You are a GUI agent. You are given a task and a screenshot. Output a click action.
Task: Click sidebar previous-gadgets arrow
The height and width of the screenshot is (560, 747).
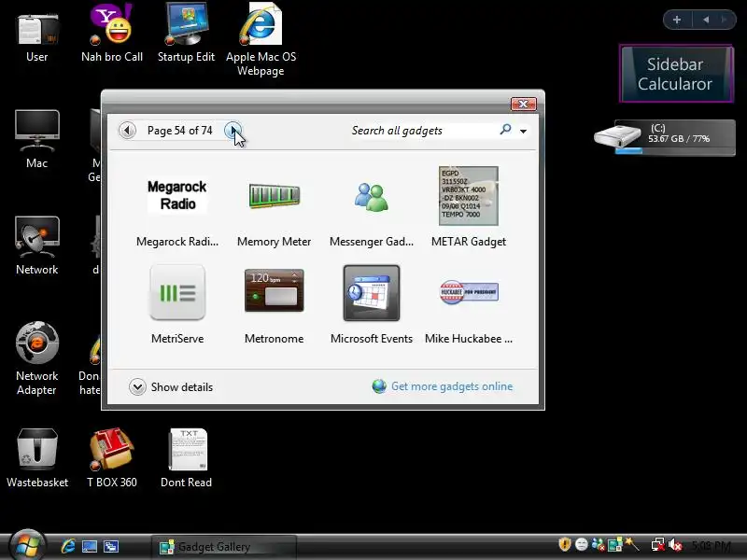(x=706, y=20)
